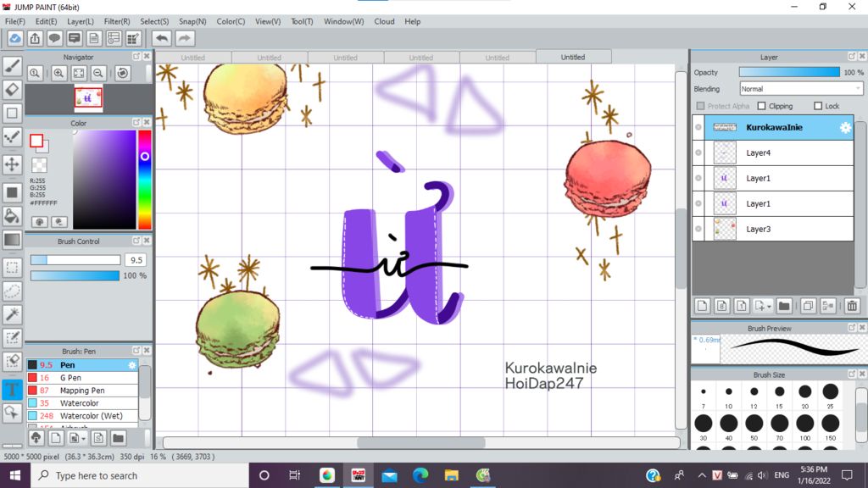
Task: Add a new 8bit layer
Action: pyautogui.click(x=721, y=305)
